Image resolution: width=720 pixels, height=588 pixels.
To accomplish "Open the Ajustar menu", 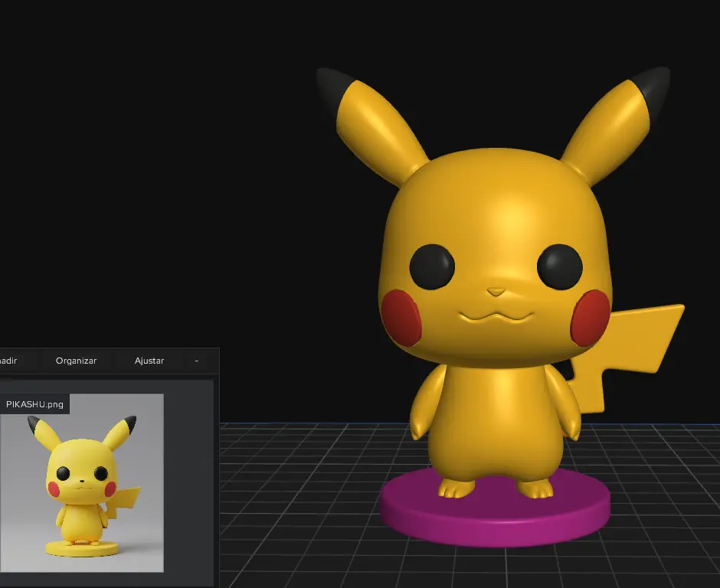I will click(149, 361).
